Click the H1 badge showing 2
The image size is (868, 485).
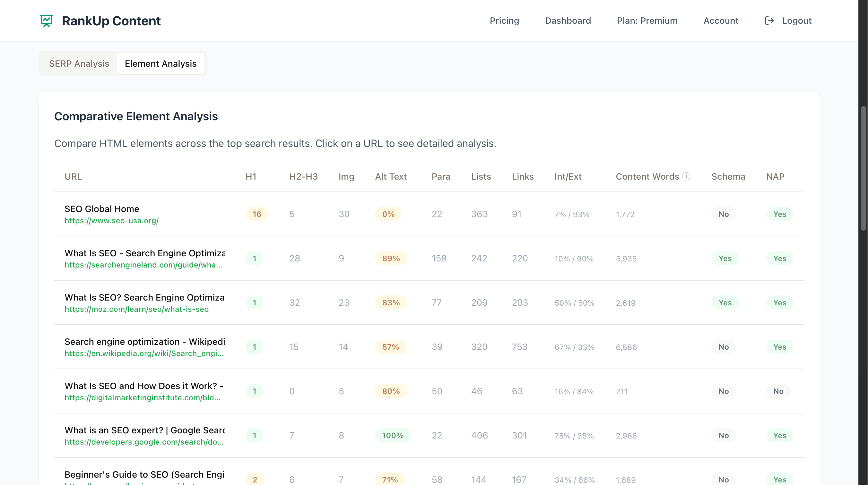click(255, 479)
